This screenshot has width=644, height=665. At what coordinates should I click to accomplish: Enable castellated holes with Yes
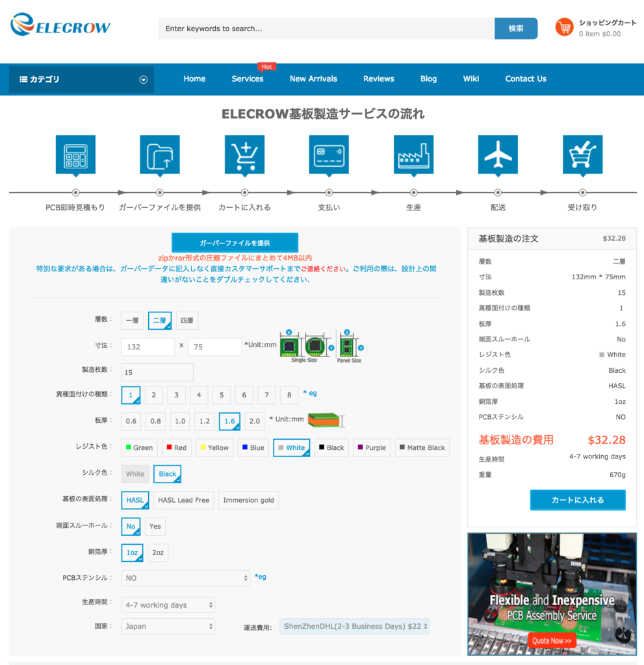(155, 526)
